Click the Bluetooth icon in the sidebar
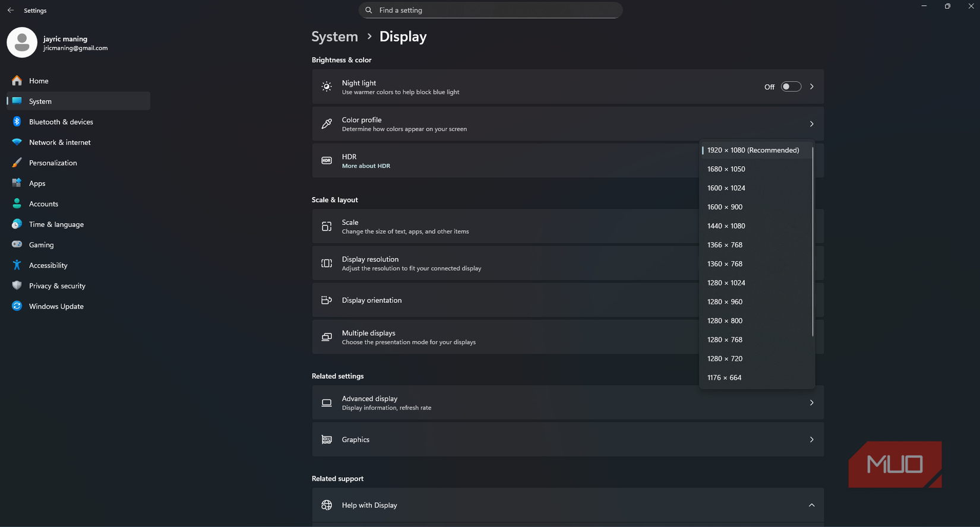Viewport: 980px width, 527px height. 17,122
